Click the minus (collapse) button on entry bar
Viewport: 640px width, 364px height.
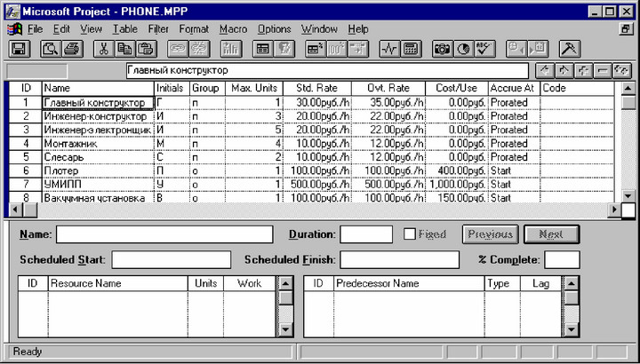(603, 71)
